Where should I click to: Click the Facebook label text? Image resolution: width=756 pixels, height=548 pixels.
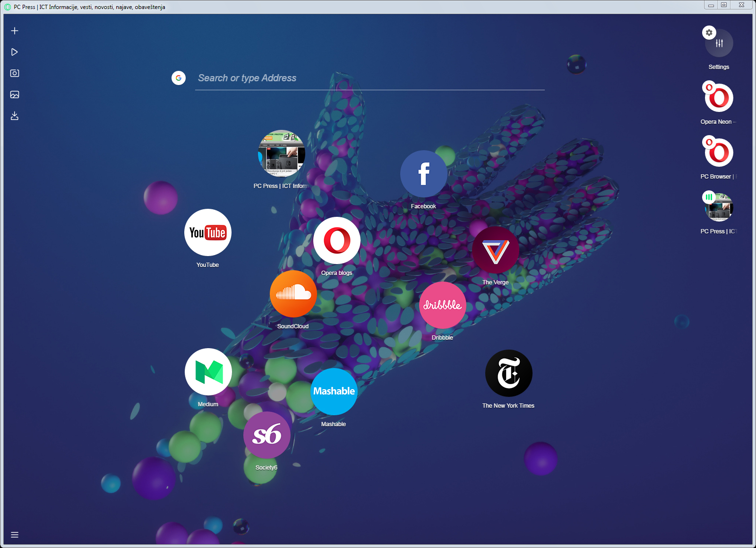click(x=423, y=206)
